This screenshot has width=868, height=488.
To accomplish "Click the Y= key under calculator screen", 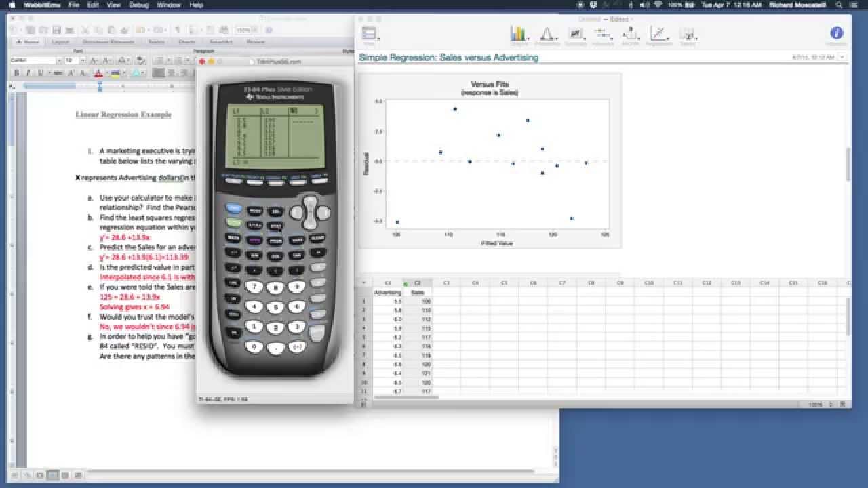I will [x=233, y=181].
